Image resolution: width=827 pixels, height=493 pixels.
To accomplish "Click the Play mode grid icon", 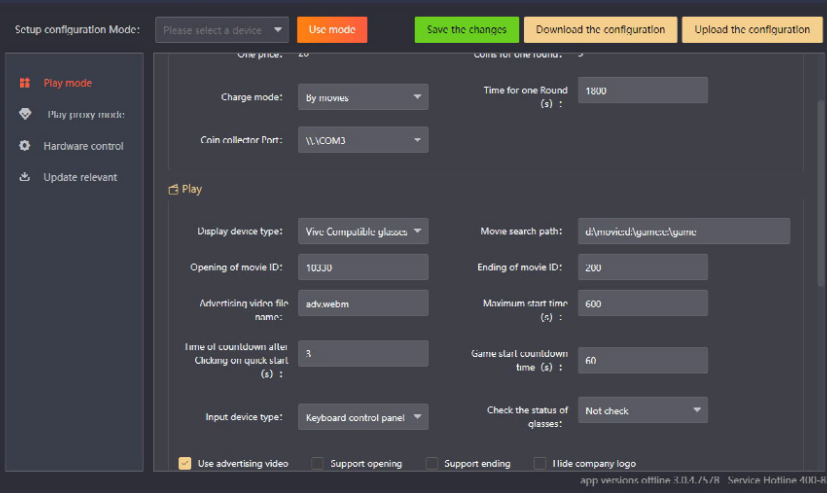I will [25, 83].
